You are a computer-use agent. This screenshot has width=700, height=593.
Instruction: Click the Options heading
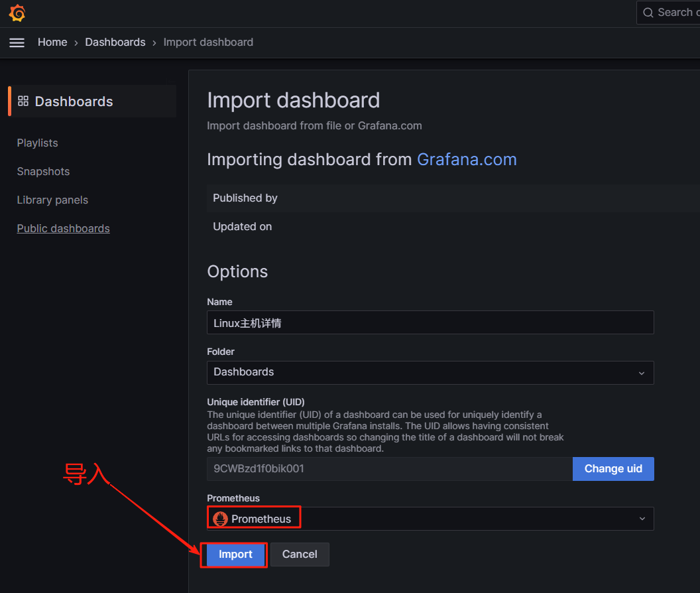pyautogui.click(x=237, y=272)
